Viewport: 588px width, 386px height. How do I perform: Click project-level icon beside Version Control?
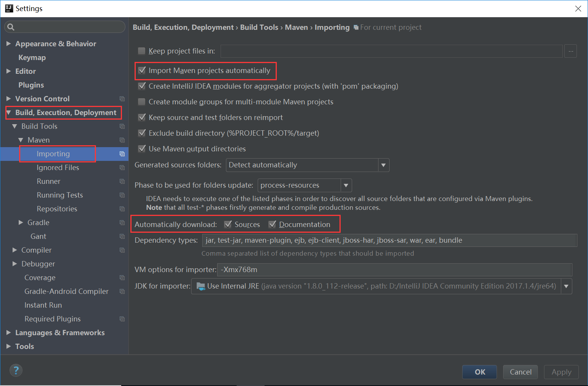click(122, 99)
